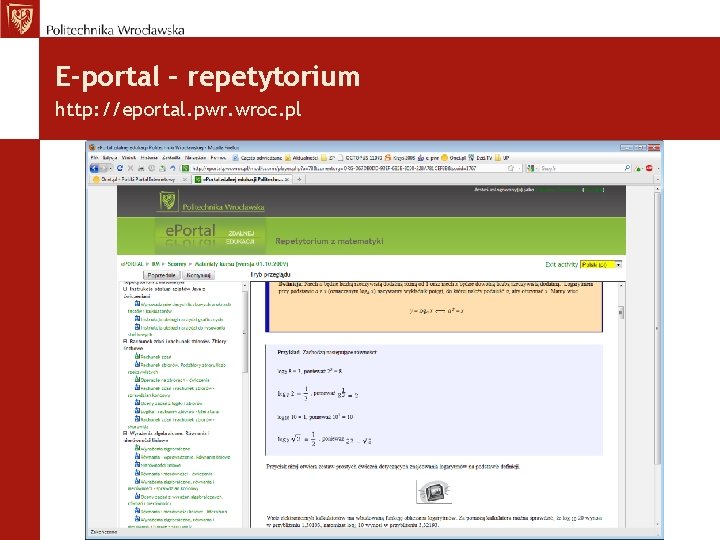Click the search magnifier icon
The image size is (720, 540).
(627, 169)
